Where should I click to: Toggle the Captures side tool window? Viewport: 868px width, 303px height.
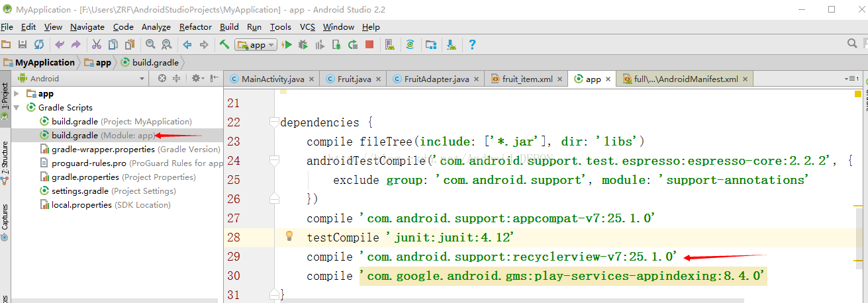5,222
